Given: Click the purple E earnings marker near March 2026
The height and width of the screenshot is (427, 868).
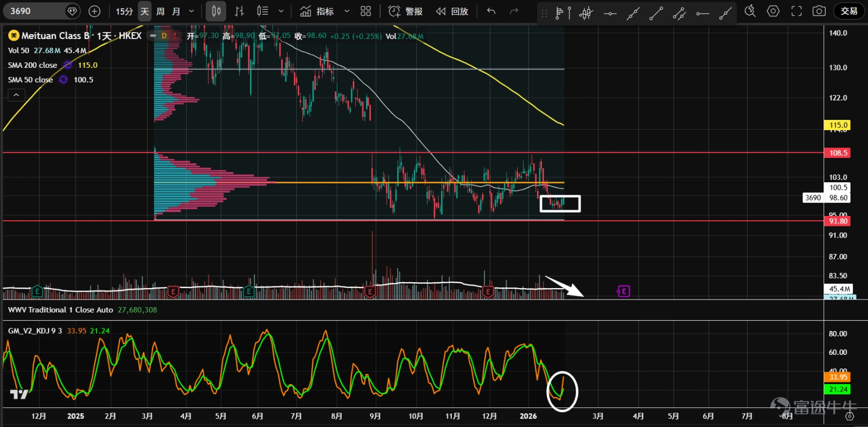Looking at the screenshot, I should (x=624, y=291).
